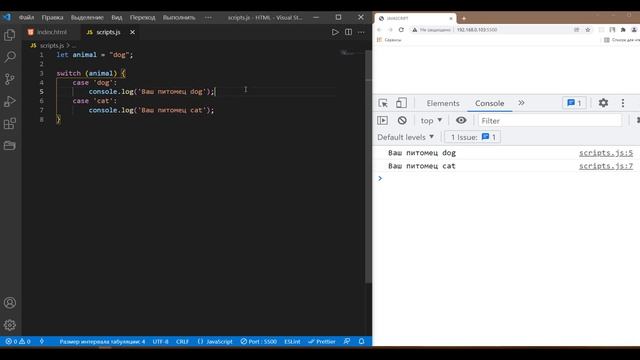Toggle the device toolbar in DevTools
Viewport: 640px width, 360px height.
click(x=401, y=103)
